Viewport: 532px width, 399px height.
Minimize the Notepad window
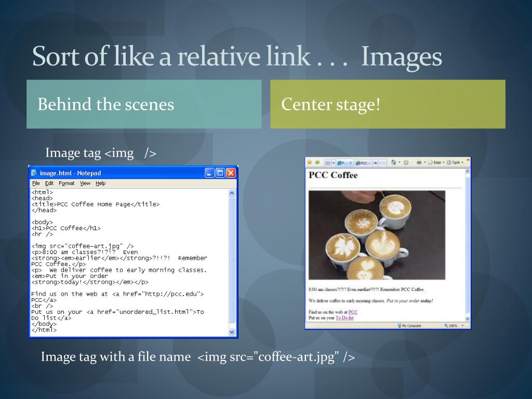209,173
